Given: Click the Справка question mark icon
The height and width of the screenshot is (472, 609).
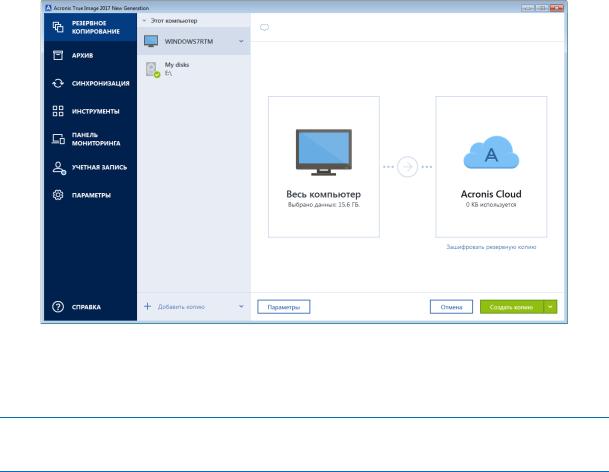Looking at the screenshot, I should point(58,307).
